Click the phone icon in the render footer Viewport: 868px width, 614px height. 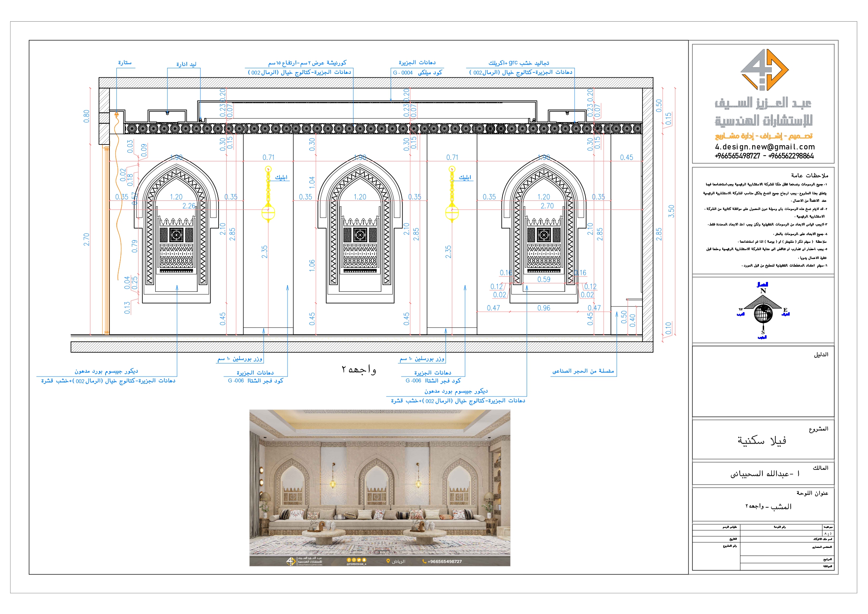pyautogui.click(x=424, y=562)
